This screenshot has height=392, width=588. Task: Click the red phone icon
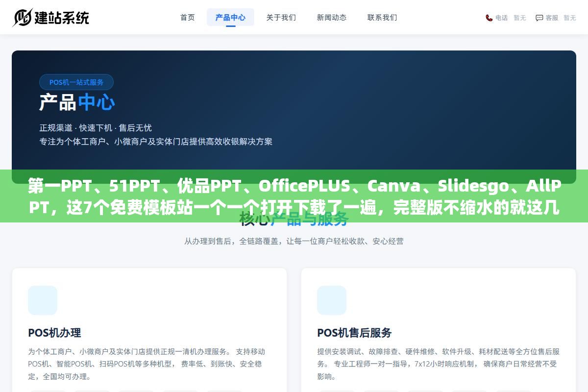coord(489,18)
